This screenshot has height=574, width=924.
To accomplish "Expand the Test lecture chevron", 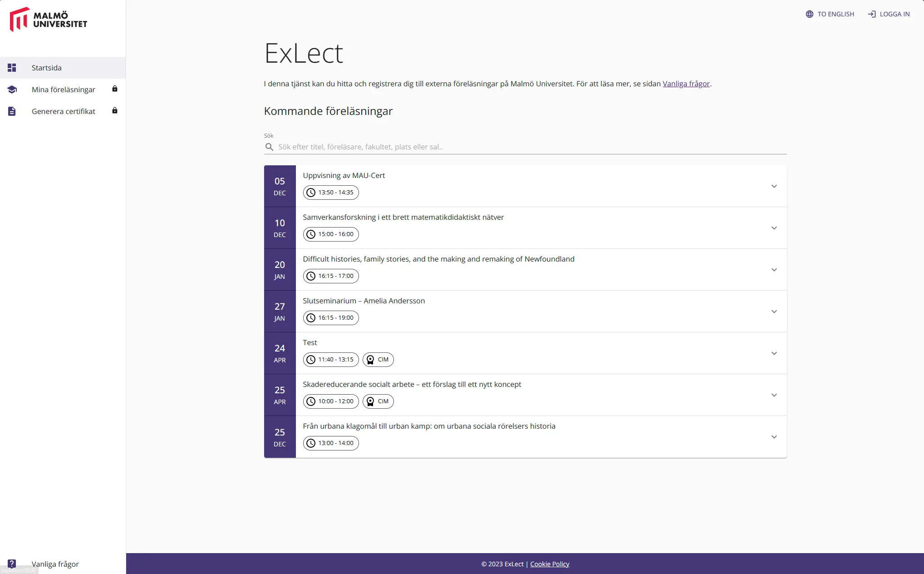I will [x=774, y=353].
